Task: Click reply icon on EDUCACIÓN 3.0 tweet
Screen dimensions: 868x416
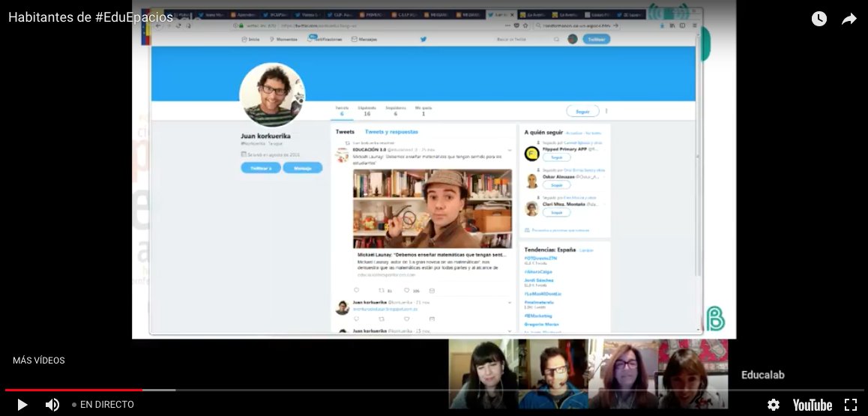Action: [x=357, y=290]
